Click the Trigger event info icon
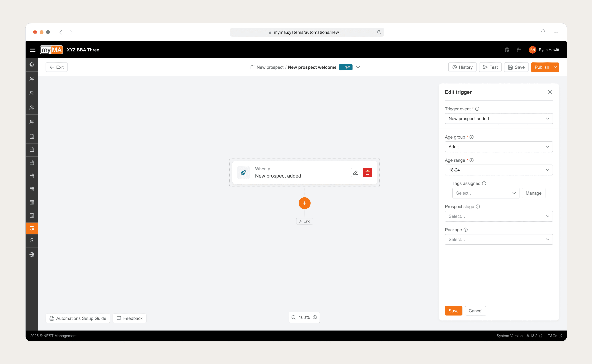The image size is (592, 364). click(477, 109)
